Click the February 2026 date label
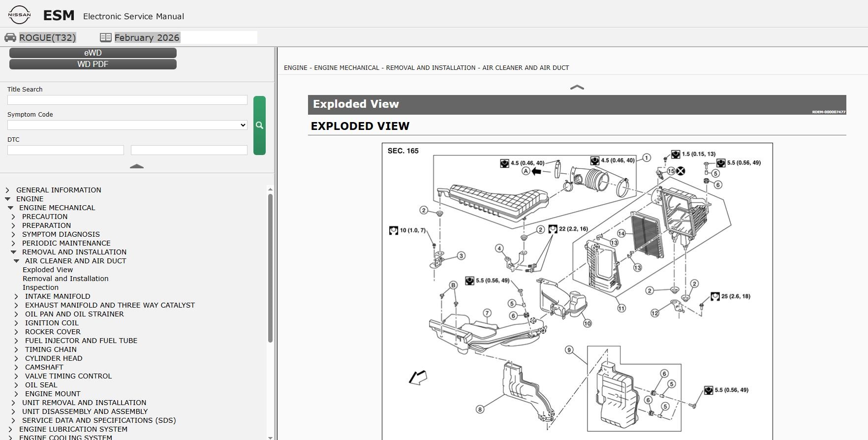Viewport: 868px width, 440px height. click(147, 37)
